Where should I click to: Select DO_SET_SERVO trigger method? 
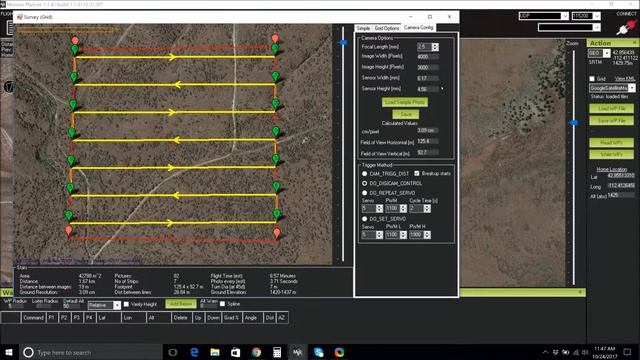pos(364,219)
